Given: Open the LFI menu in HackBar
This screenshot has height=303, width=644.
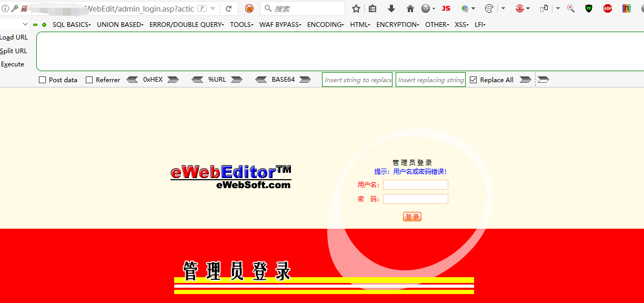Looking at the screenshot, I should tap(480, 25).
